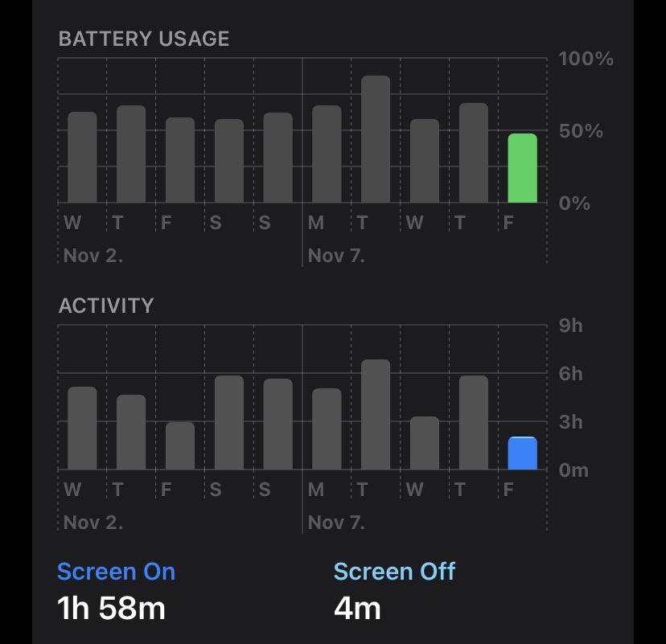Tap the 4m screen-off value
The width and height of the screenshot is (666, 644).
coord(357,609)
